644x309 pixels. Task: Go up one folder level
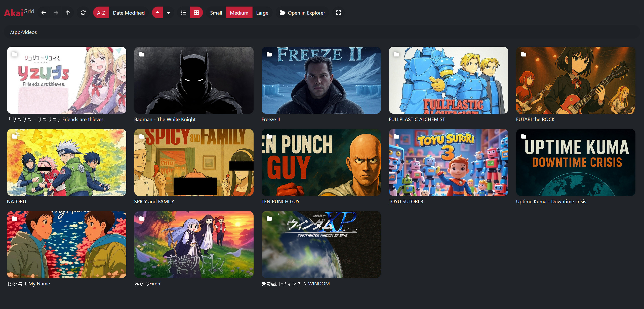point(68,13)
